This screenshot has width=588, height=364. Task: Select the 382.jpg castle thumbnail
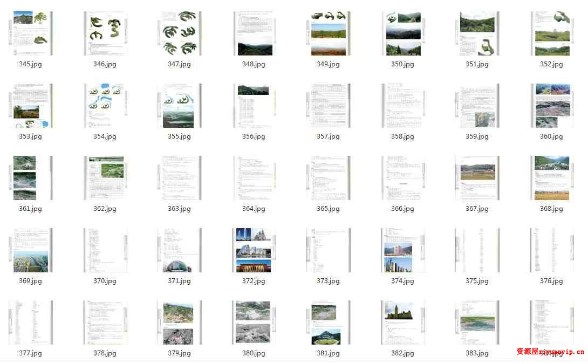[402, 322]
